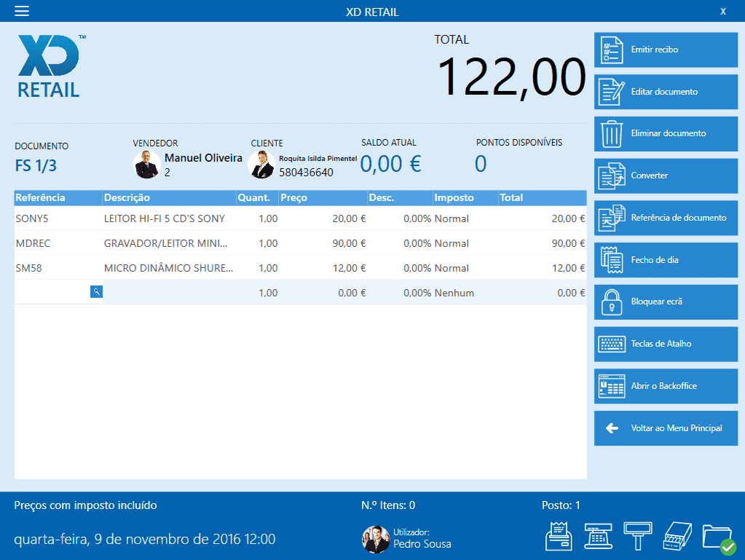Go back with Voltar ao Menu Principal
This screenshot has height=560, width=745.
click(666, 428)
